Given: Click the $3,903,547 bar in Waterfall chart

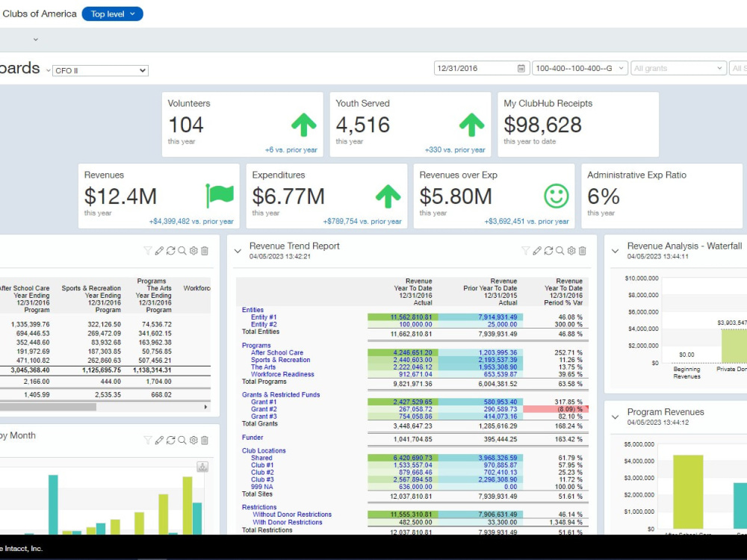Looking at the screenshot, I should click(734, 346).
